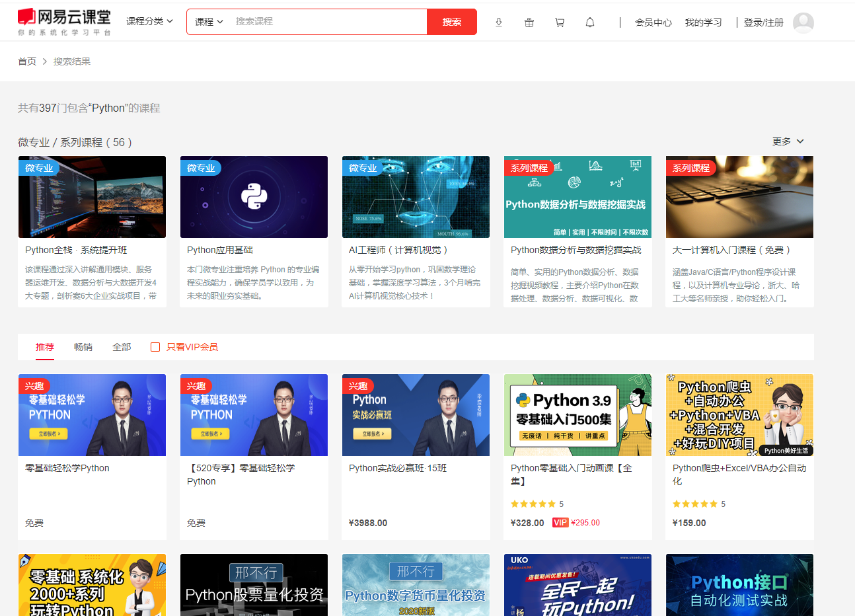The width and height of the screenshot is (855, 616).
Task: Expand the 课程分类 dropdown
Action: click(x=149, y=21)
